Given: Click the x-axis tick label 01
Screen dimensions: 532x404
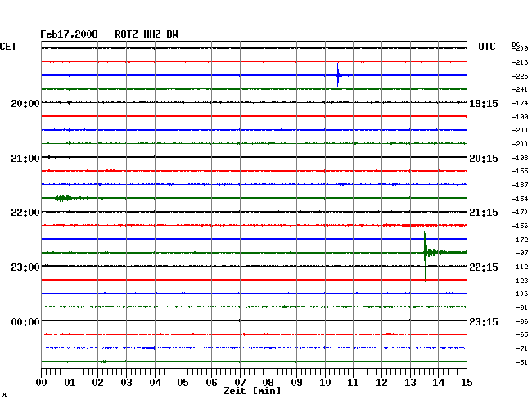Looking at the screenshot, I should [x=70, y=382].
